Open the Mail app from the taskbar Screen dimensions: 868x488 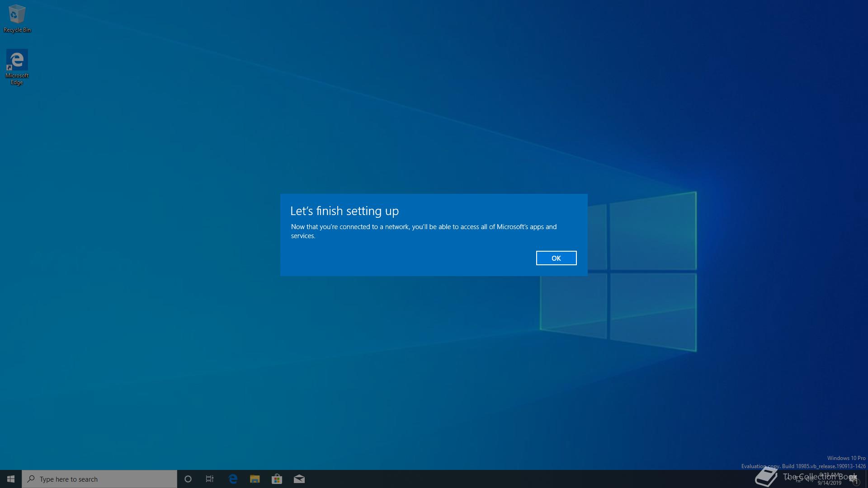[x=299, y=479]
